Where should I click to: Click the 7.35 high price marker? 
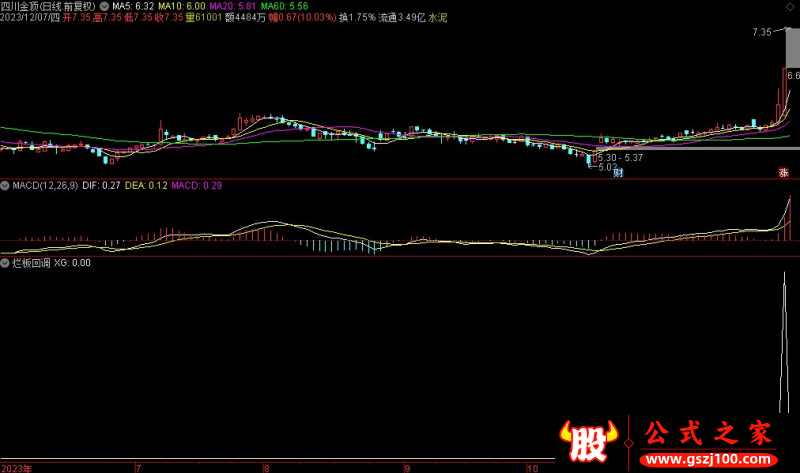click(762, 32)
